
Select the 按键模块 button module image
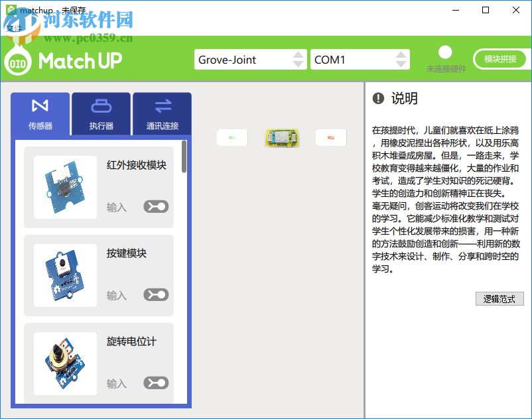click(65, 274)
